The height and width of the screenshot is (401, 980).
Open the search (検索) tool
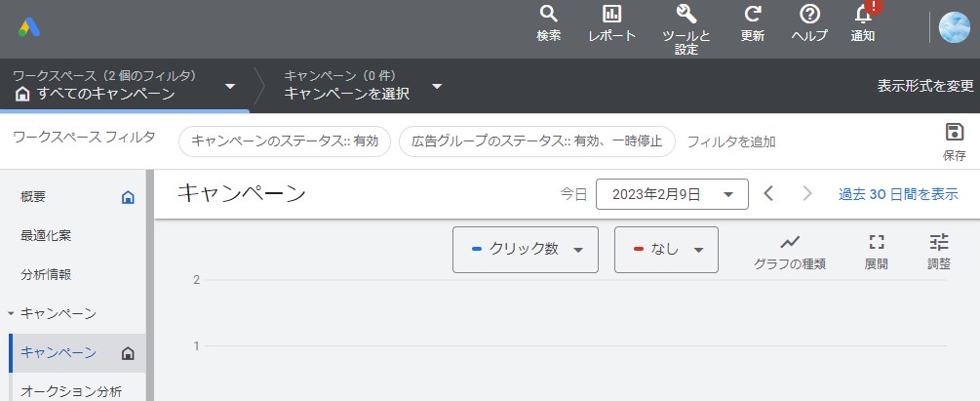click(x=549, y=23)
